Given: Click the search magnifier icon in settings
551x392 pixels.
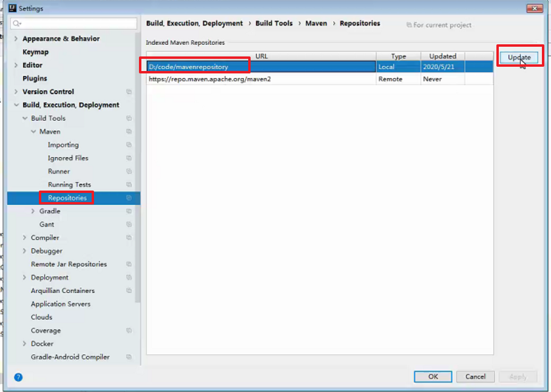Looking at the screenshot, I should (16, 24).
